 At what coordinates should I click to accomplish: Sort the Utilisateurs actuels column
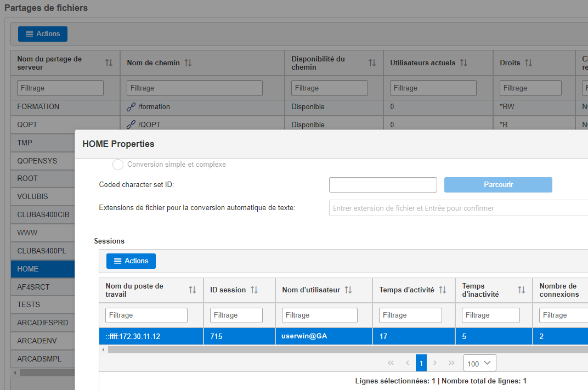(463, 63)
